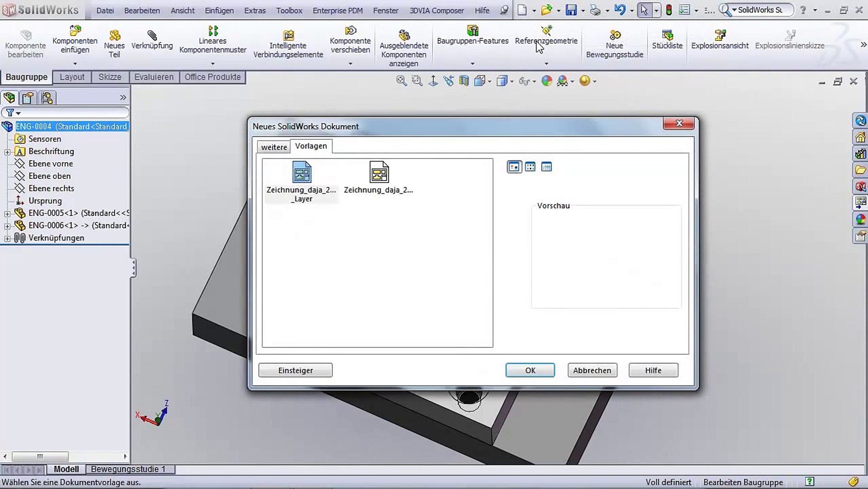Image resolution: width=868 pixels, height=489 pixels.
Task: Switch dialog to large icons view
Action: pos(514,167)
